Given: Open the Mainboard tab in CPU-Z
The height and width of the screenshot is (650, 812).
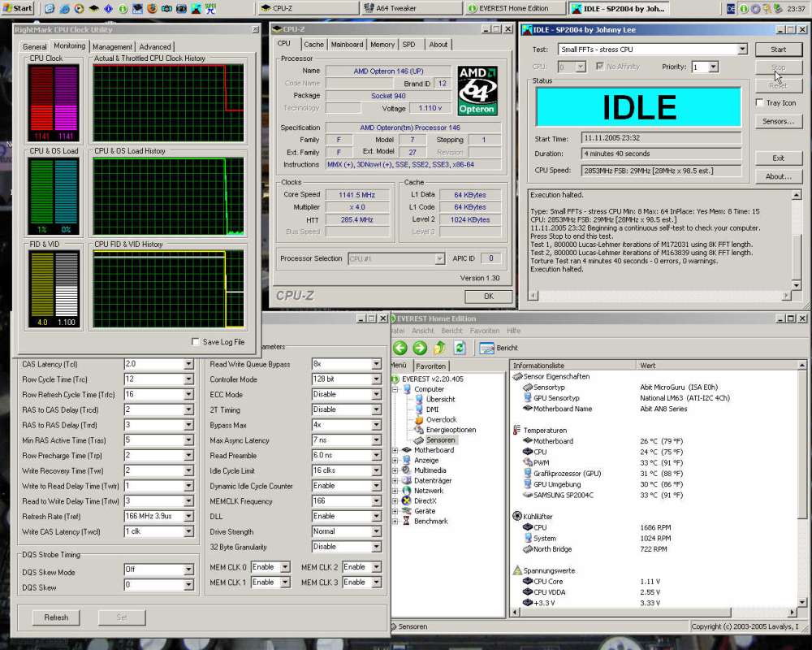Looking at the screenshot, I should coord(347,45).
